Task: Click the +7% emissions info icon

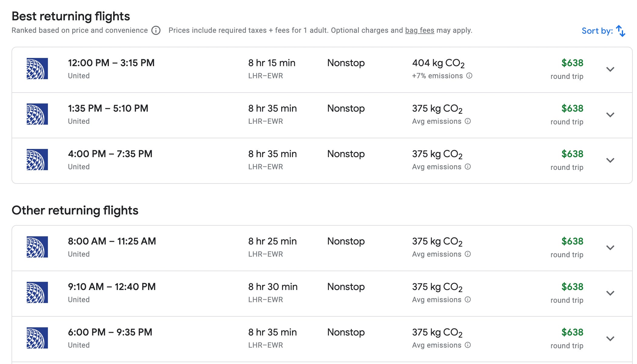Action: pyautogui.click(x=469, y=76)
